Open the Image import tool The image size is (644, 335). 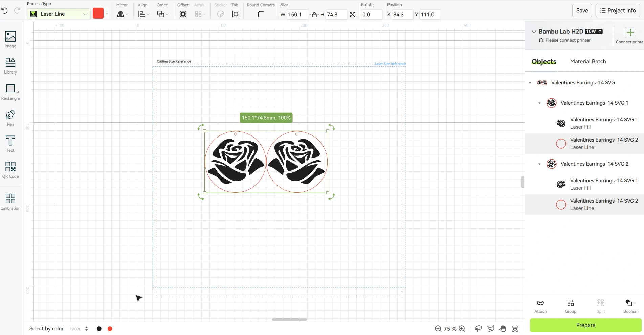10,39
